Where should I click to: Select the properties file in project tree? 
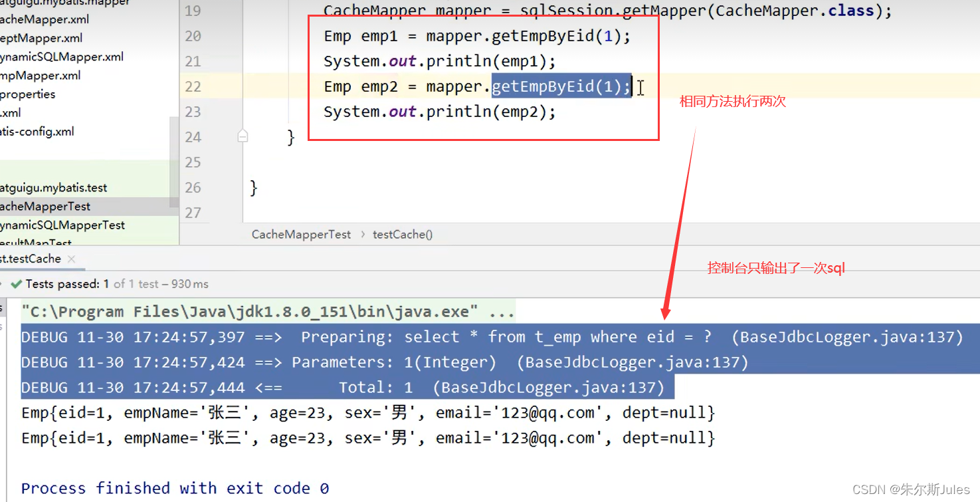(x=28, y=94)
